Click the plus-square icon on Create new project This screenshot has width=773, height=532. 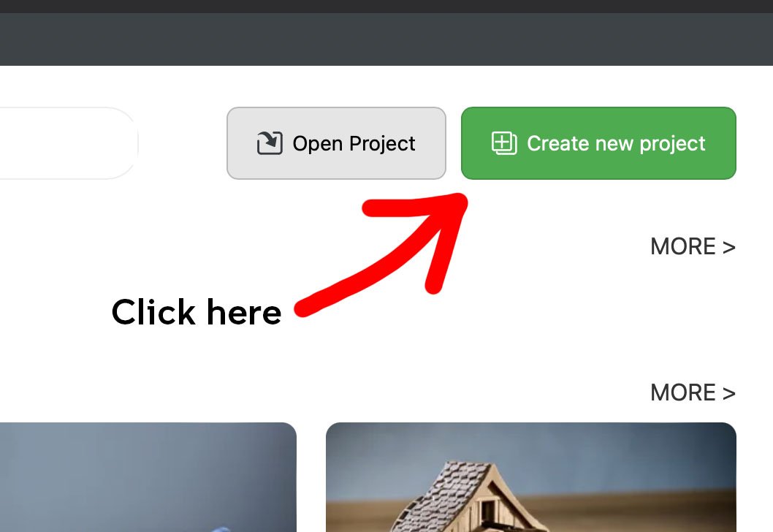[504, 143]
